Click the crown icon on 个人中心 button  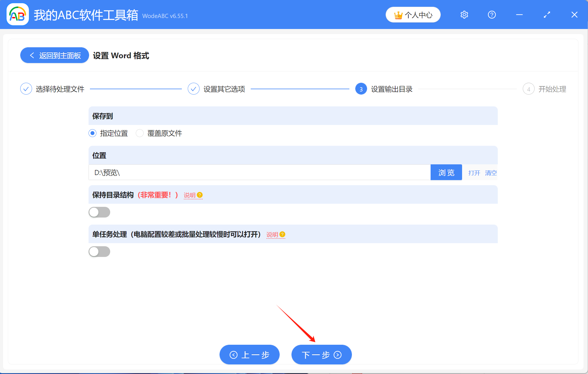[399, 15]
